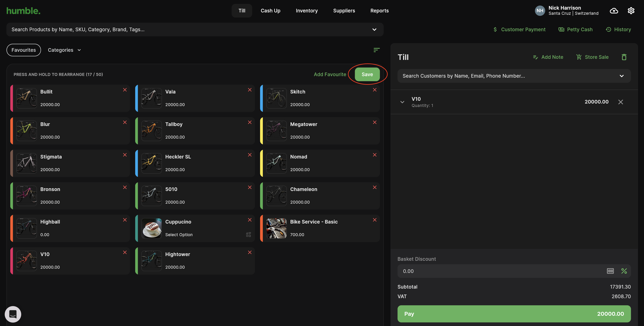Image resolution: width=644 pixels, height=326 pixels.
Task: Remove 5010 from favourites
Action: 250,187
